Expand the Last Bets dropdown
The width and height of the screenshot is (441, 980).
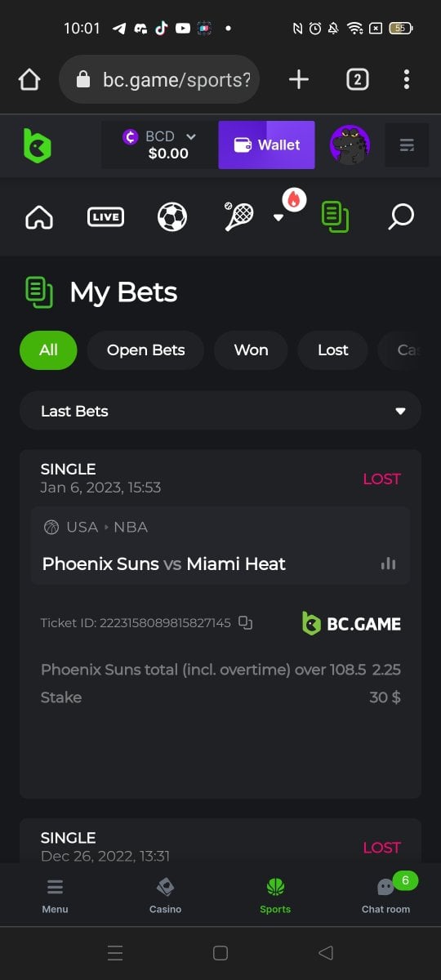pyautogui.click(x=220, y=411)
